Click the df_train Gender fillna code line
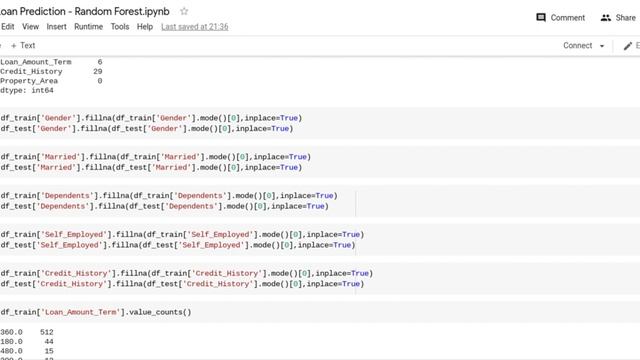The height and width of the screenshot is (360, 640). pos(151,118)
